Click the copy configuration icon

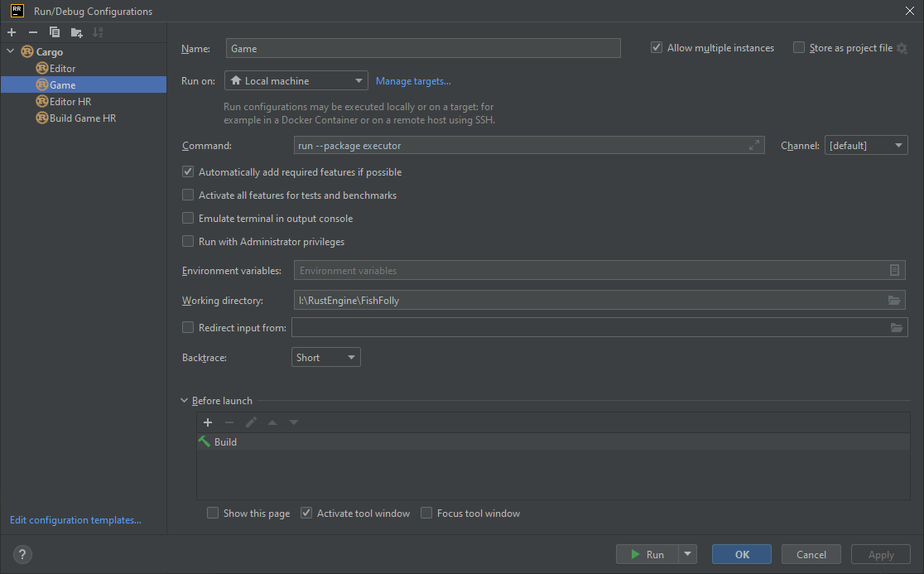(55, 32)
